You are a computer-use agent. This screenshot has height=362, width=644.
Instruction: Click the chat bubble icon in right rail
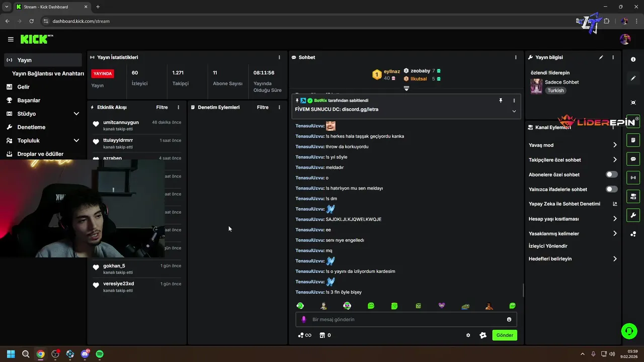point(633,159)
